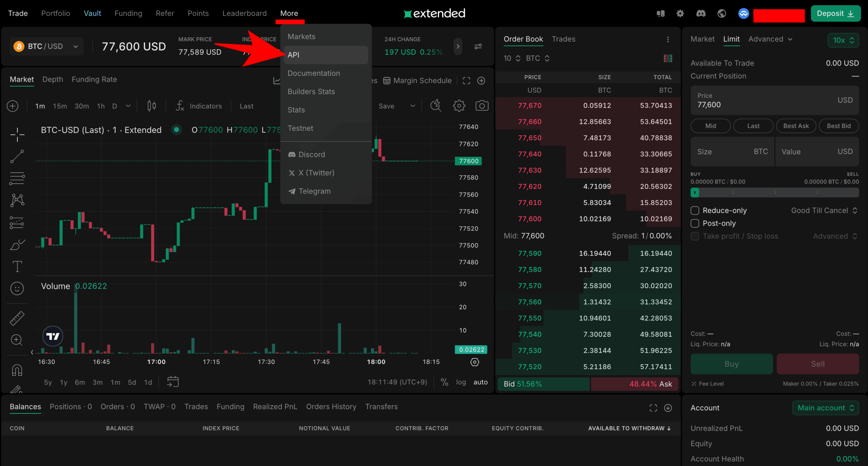Enable the Post-only checkbox
This screenshot has width=868, height=466.
[x=695, y=223]
